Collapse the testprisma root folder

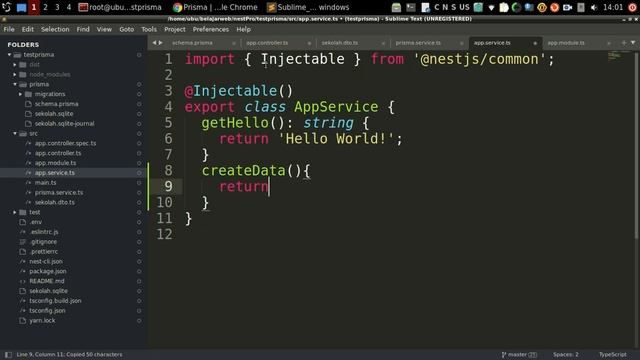tap(9, 55)
